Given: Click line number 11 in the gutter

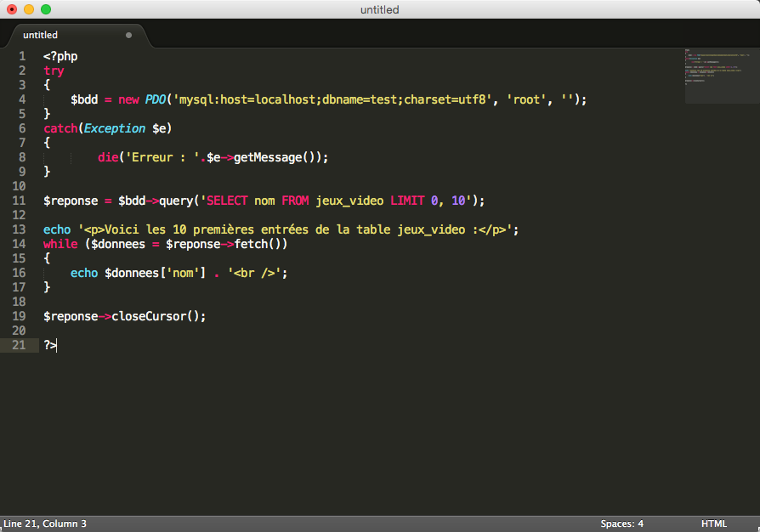Looking at the screenshot, I should tap(19, 201).
